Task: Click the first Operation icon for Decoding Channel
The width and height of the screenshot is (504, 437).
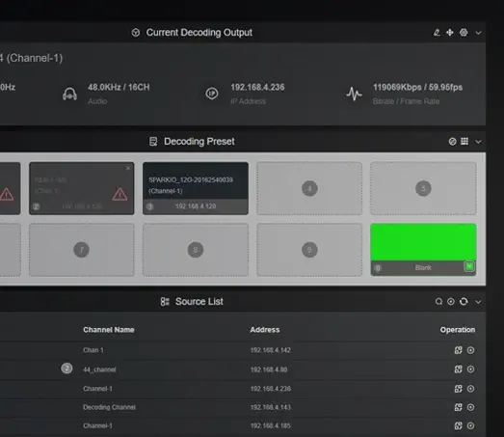Action: click(459, 407)
